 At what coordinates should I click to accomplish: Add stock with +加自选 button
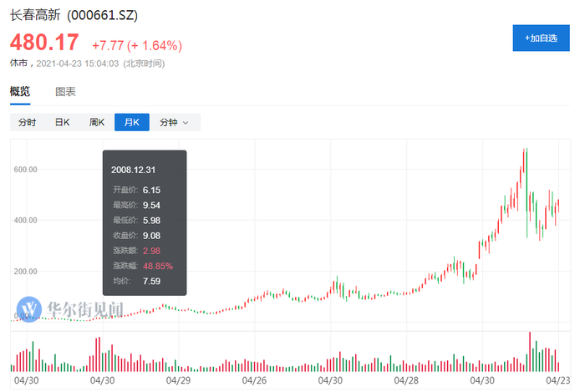tap(541, 38)
